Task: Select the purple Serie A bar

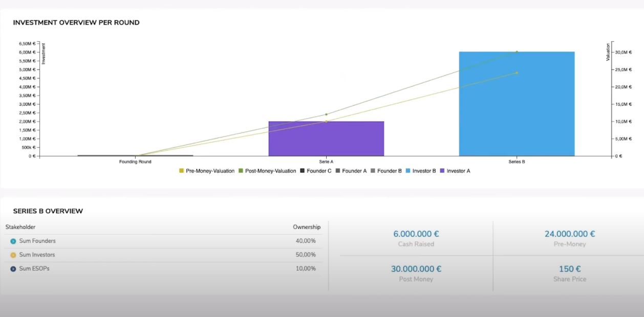Action: tap(326, 138)
